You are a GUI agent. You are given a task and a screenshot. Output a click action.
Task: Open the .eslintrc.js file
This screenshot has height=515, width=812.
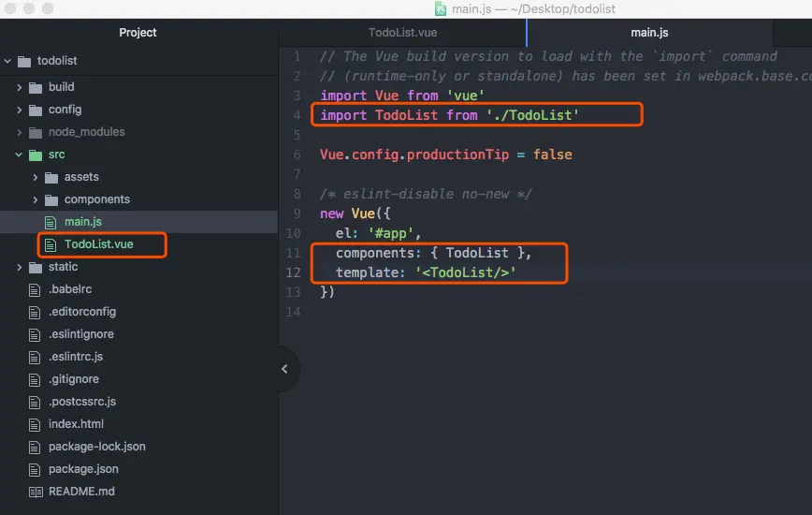click(76, 357)
